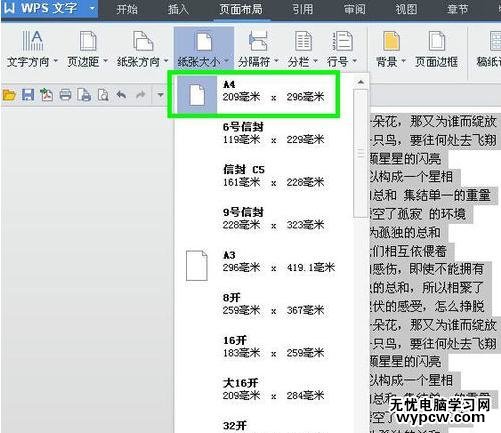
Task: Choose 32开 paper size
Action: [x=263, y=425]
